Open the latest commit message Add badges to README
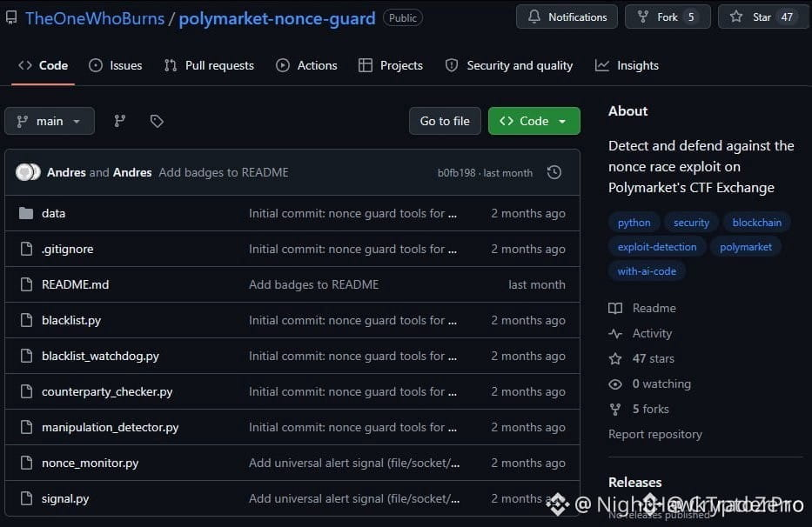The image size is (812, 527). [x=224, y=172]
